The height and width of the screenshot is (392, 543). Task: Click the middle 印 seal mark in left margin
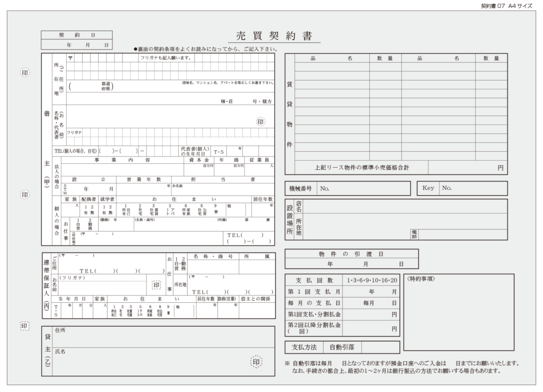point(25,195)
